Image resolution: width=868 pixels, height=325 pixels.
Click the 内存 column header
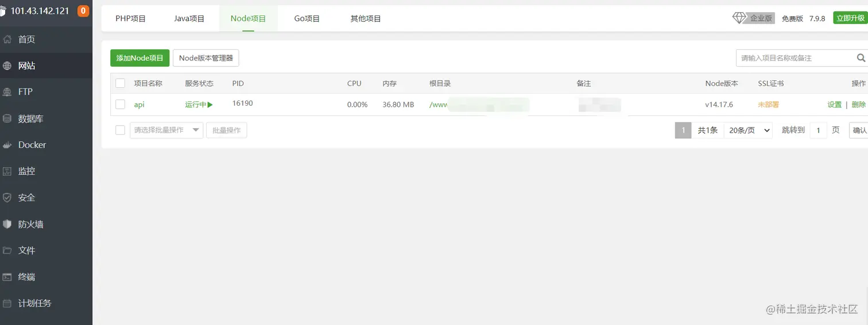[390, 83]
